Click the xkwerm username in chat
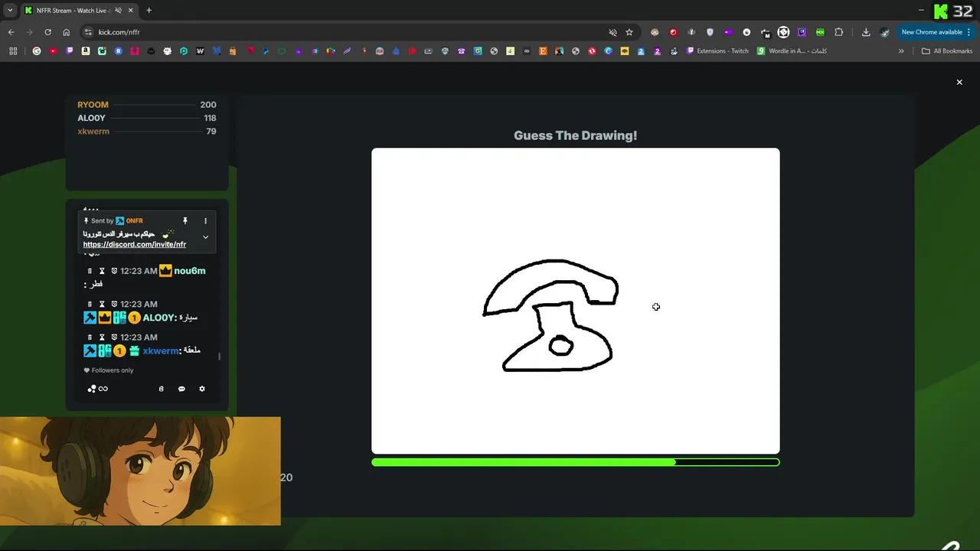 click(x=161, y=350)
